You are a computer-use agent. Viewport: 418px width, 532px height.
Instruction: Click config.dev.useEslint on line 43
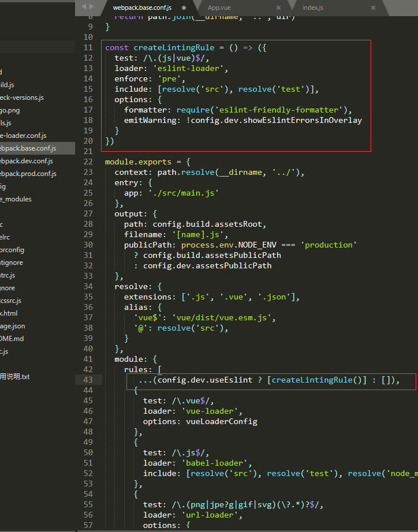(205, 380)
